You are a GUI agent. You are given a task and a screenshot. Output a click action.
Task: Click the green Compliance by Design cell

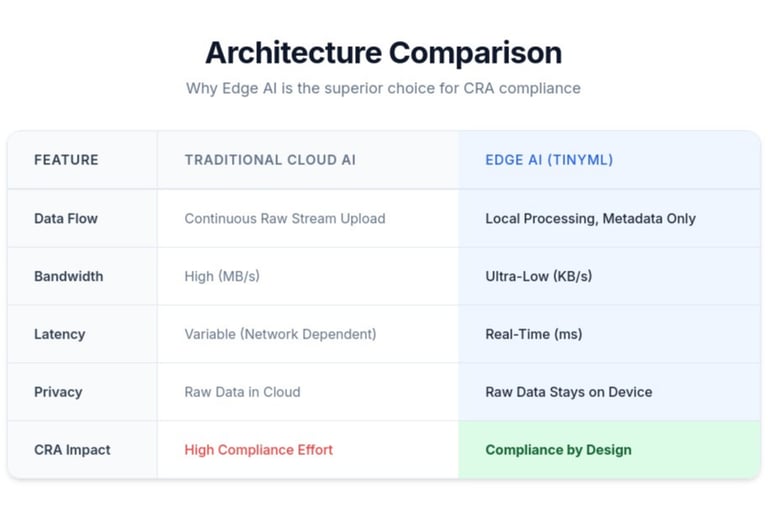pos(558,450)
